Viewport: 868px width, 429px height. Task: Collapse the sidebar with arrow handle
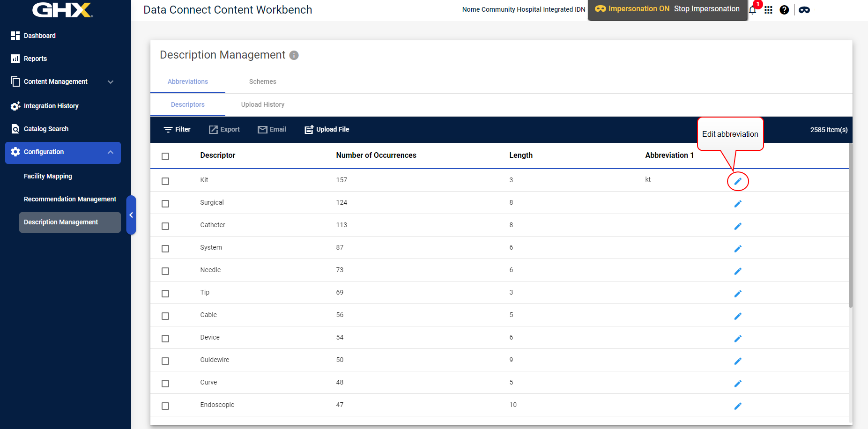pyautogui.click(x=131, y=215)
